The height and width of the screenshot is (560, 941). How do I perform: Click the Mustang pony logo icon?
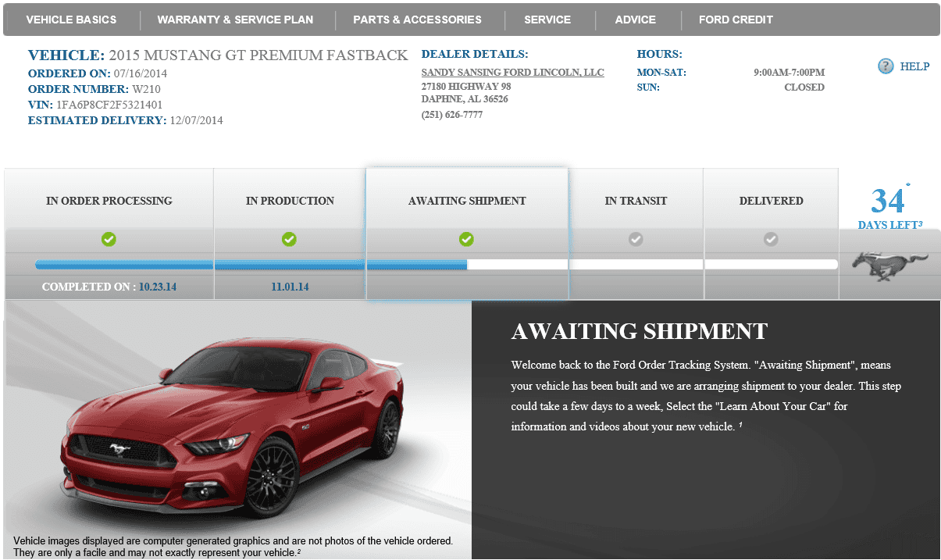click(889, 265)
